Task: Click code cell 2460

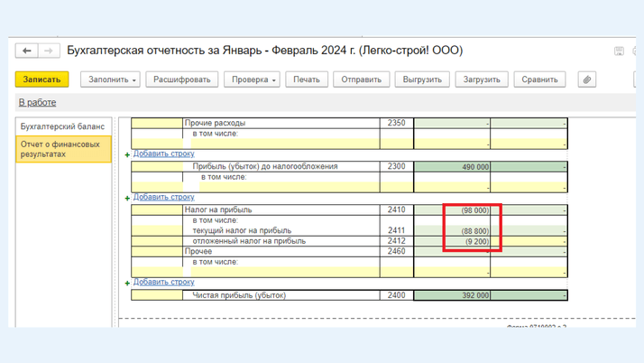Action: [x=396, y=251]
